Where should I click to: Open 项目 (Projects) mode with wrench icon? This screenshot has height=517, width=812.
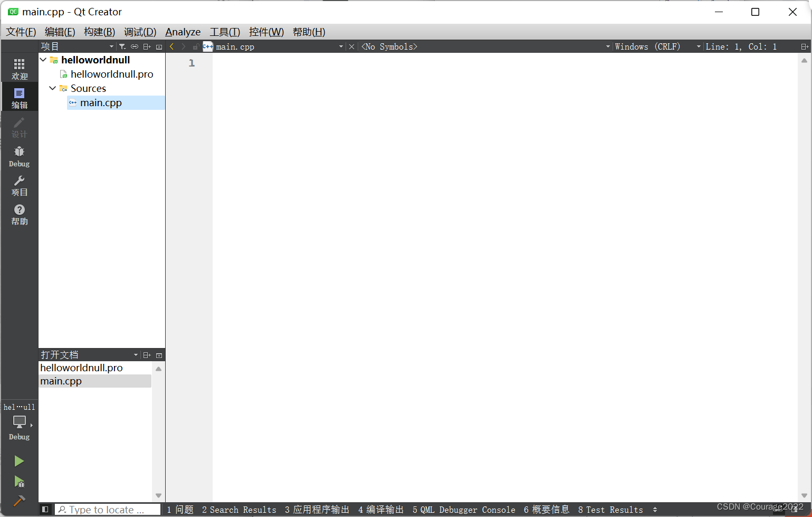click(x=20, y=185)
